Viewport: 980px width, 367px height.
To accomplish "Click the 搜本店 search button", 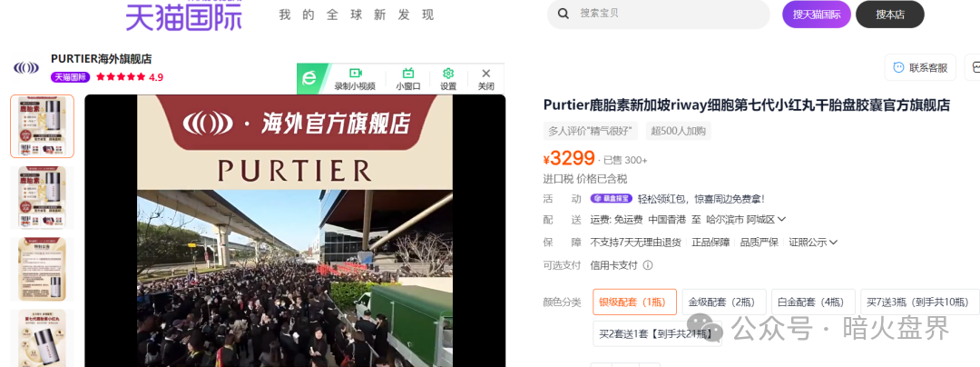I will coord(889,15).
